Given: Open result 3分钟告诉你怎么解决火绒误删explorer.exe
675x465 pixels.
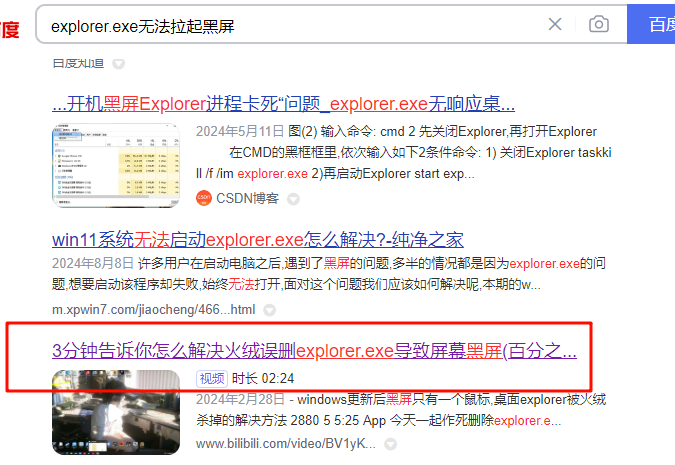Looking at the screenshot, I should coord(314,350).
